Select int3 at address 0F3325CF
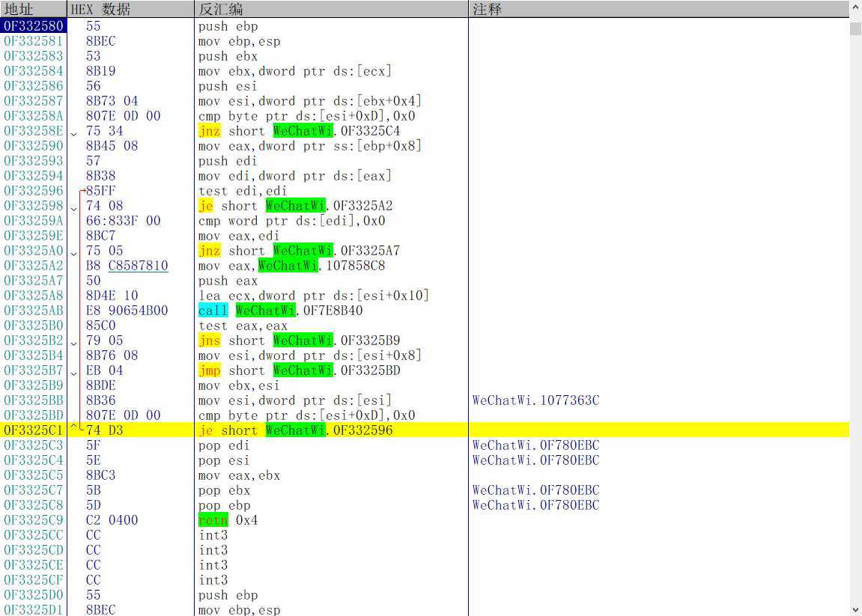The height and width of the screenshot is (616, 862). (x=213, y=580)
